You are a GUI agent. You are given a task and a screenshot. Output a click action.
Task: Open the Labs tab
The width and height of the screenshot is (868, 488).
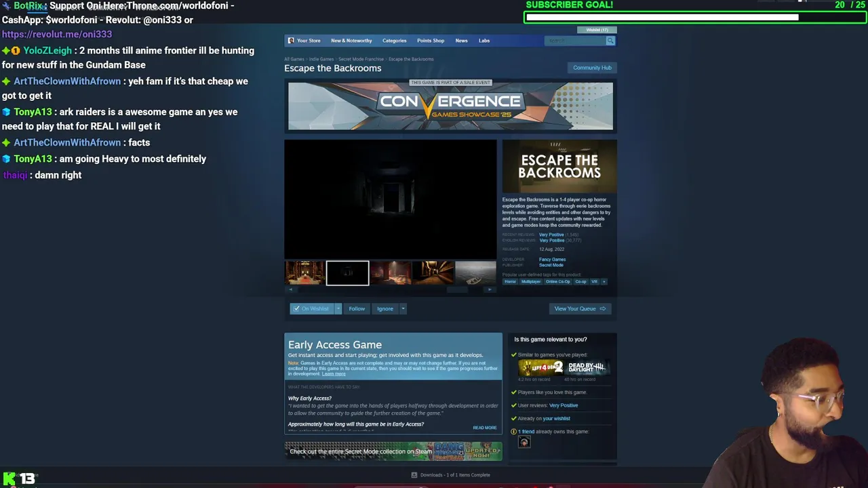click(484, 41)
